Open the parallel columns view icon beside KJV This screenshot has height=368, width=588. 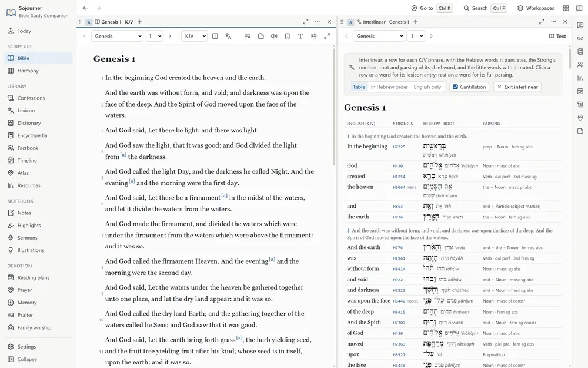[x=215, y=36]
